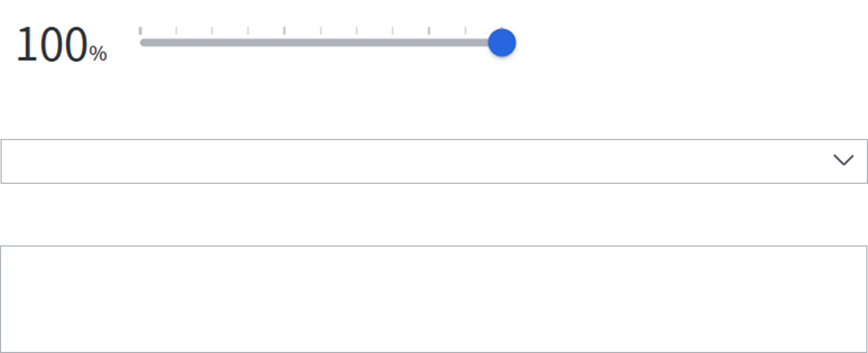Click the 100% value label
Screen dimensions: 868x353
61,45
